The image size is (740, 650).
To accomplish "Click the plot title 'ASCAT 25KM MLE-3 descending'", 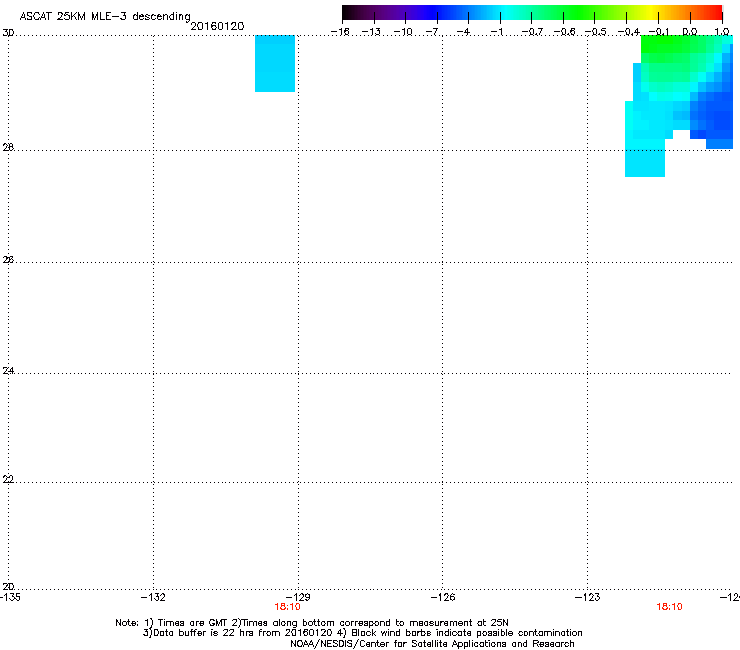I will click(105, 17).
